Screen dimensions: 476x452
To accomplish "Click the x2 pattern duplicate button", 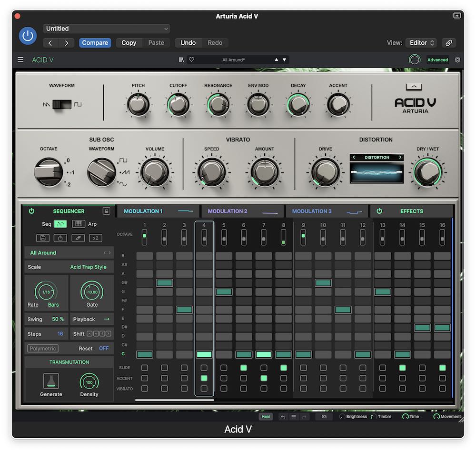I will (96, 238).
